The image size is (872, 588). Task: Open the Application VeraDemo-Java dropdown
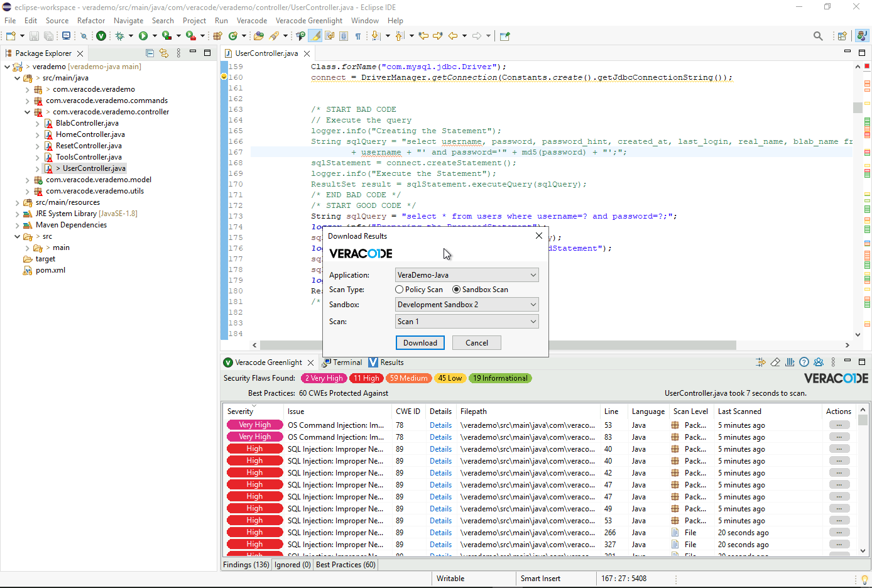pos(467,275)
